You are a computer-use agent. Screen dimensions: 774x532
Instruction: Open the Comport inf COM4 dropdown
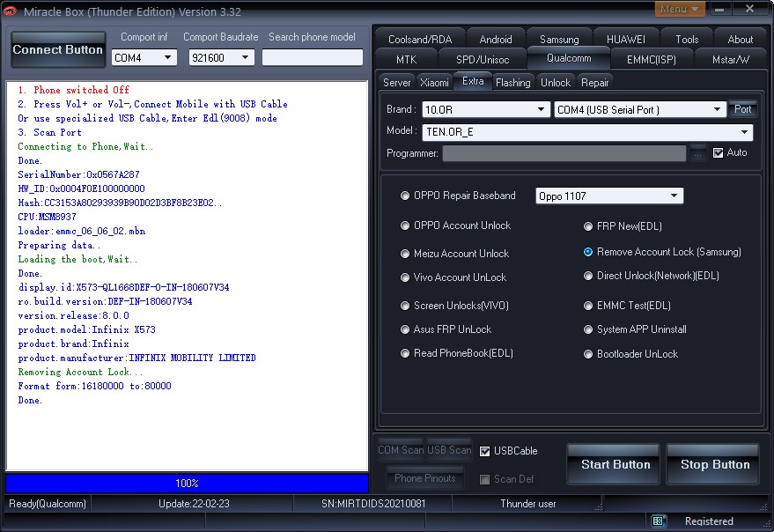[x=144, y=58]
